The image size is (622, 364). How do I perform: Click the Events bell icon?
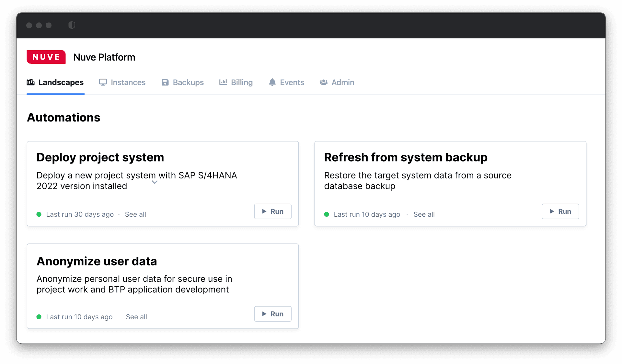(x=272, y=82)
